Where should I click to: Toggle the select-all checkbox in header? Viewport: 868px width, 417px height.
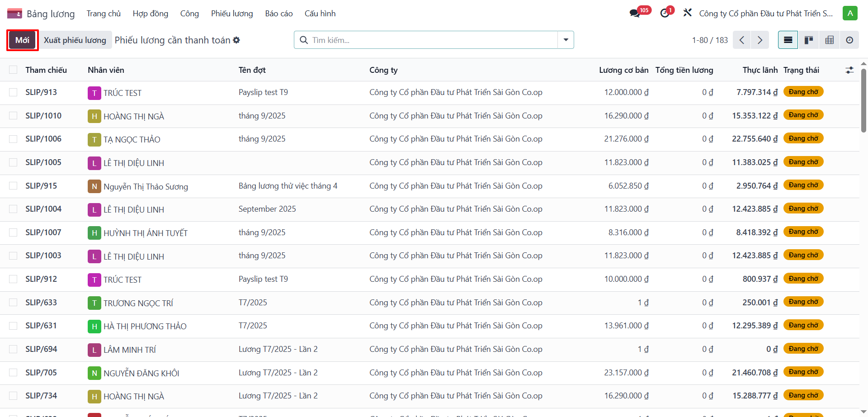13,70
